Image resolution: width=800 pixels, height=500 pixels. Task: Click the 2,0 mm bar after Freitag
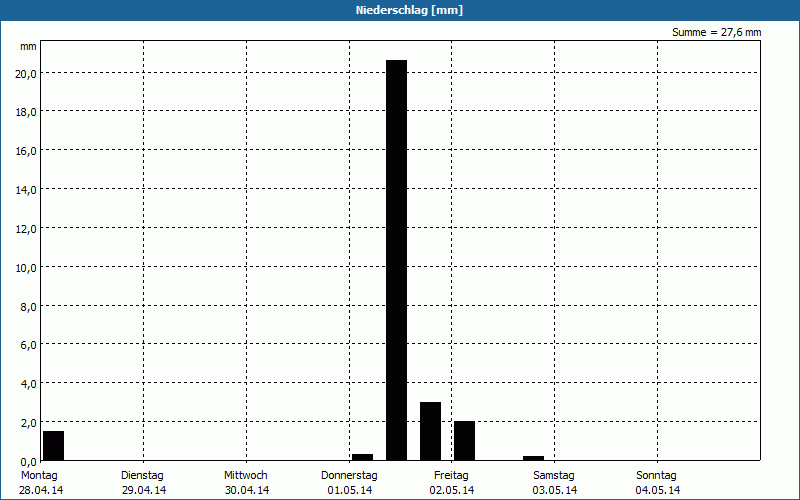tap(464, 441)
